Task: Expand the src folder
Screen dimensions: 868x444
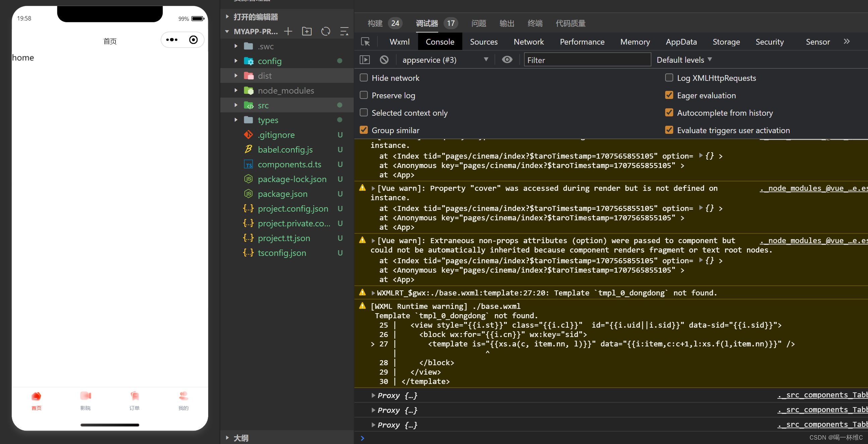Action: [263, 106]
